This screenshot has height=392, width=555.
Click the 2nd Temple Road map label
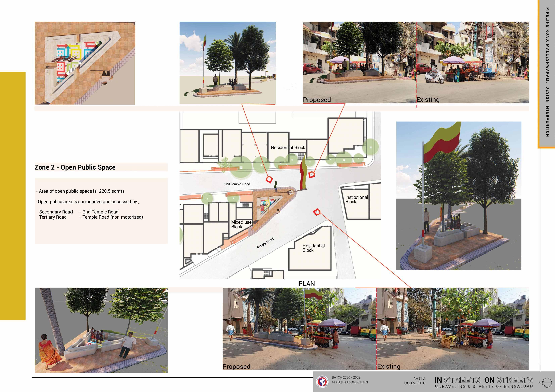[x=237, y=184]
